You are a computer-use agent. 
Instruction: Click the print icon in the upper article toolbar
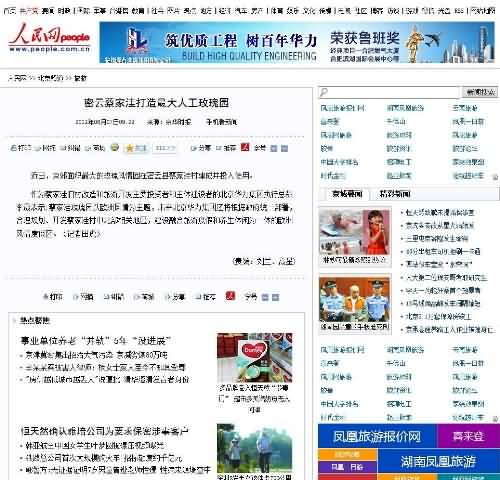(13, 148)
